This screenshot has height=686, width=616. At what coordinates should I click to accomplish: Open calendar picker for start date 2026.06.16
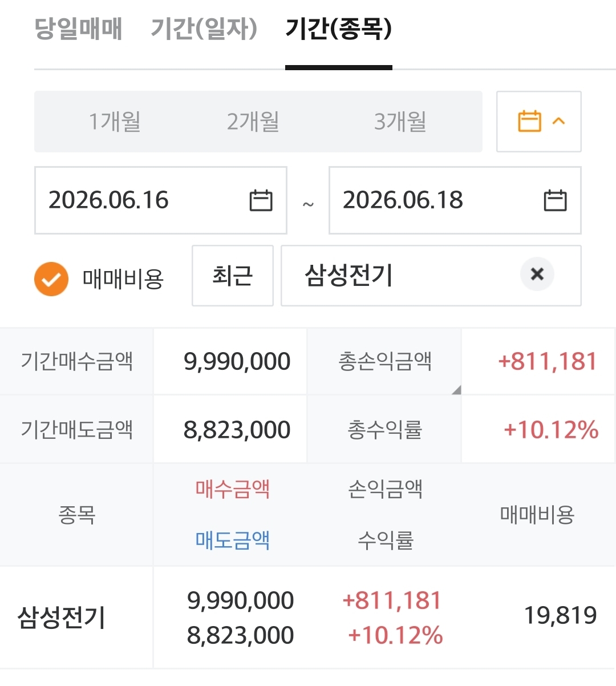tap(261, 200)
